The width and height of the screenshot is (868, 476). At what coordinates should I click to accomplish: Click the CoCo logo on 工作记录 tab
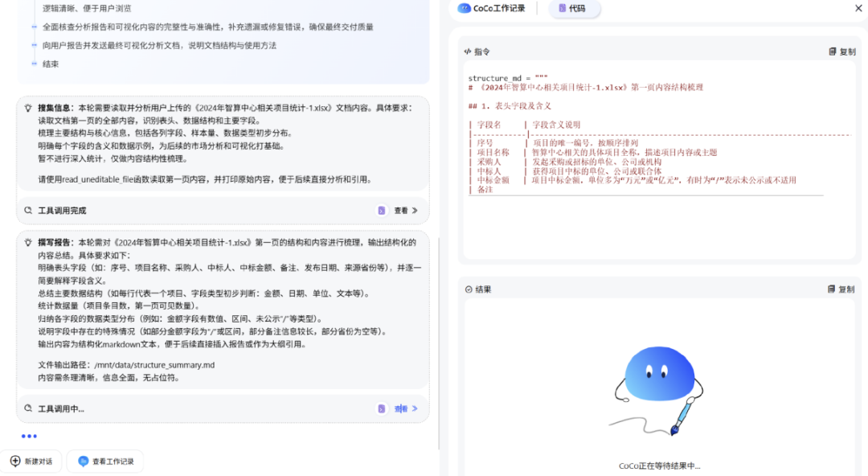click(466, 9)
